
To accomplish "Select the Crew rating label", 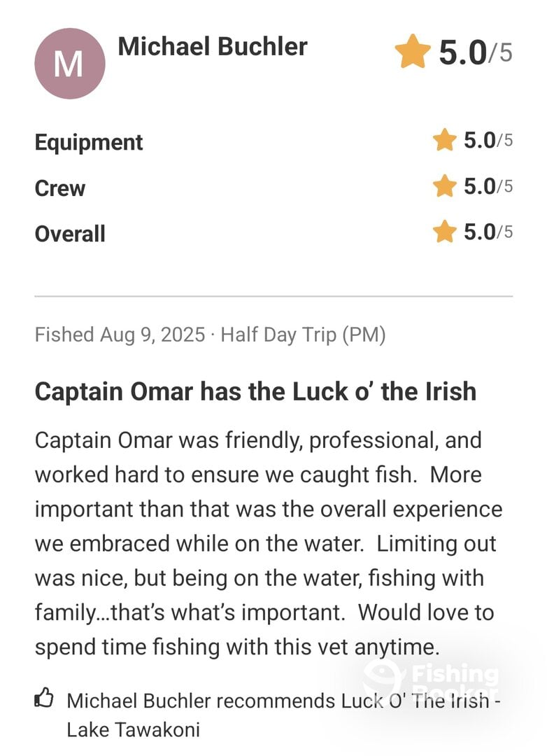I will [59, 188].
